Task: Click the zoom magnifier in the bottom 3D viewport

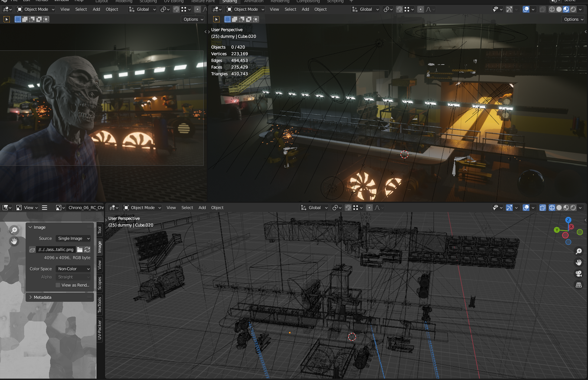Action: (579, 251)
